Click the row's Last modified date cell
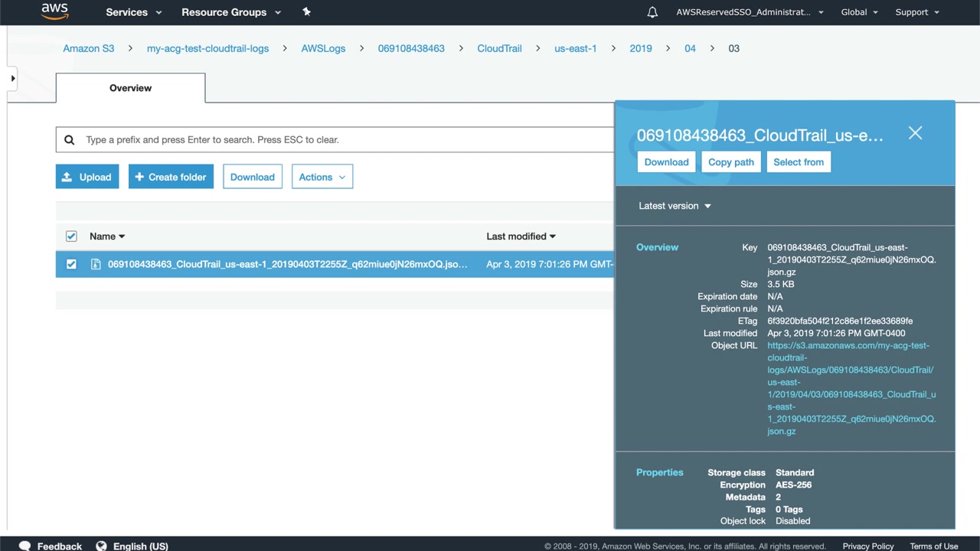Viewport: 980px width, 551px height. [550, 264]
